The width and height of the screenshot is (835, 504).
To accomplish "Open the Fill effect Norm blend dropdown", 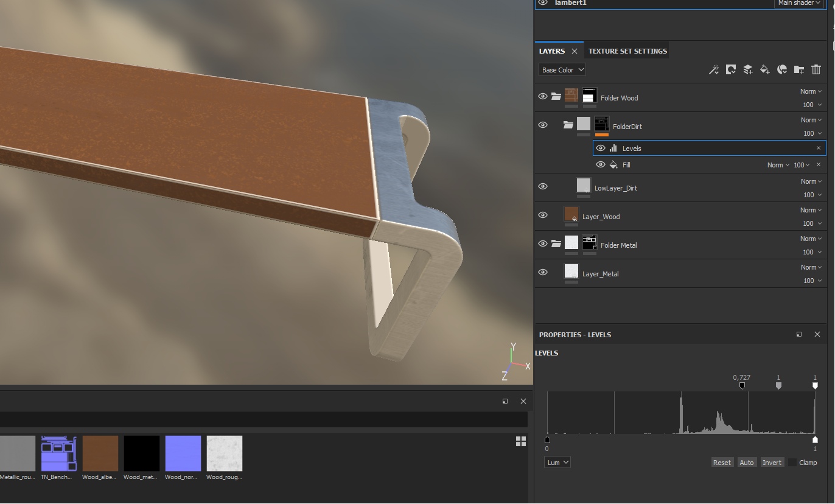I will (778, 165).
